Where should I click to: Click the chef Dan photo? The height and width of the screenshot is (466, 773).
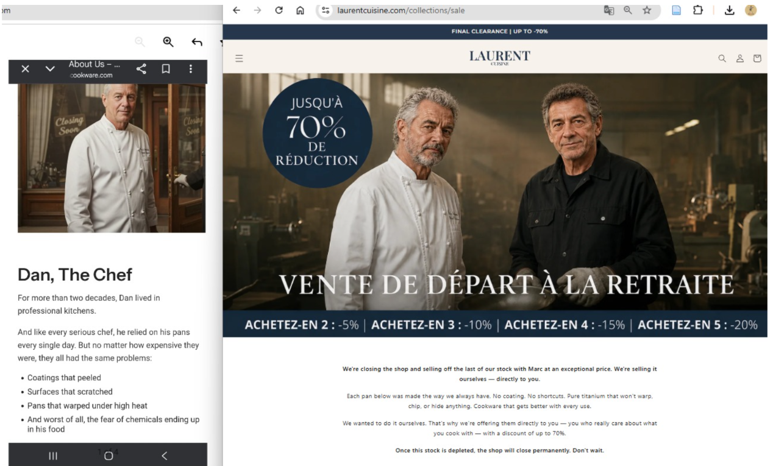pos(112,158)
